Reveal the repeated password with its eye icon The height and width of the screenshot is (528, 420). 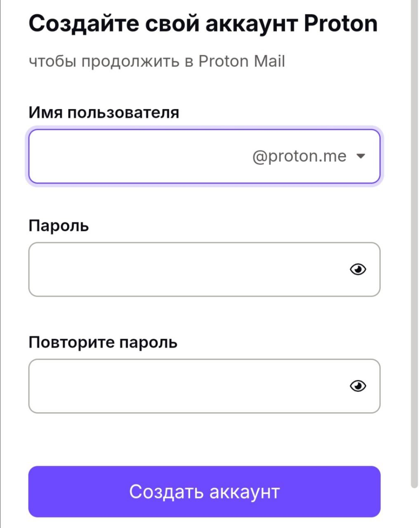(x=359, y=386)
